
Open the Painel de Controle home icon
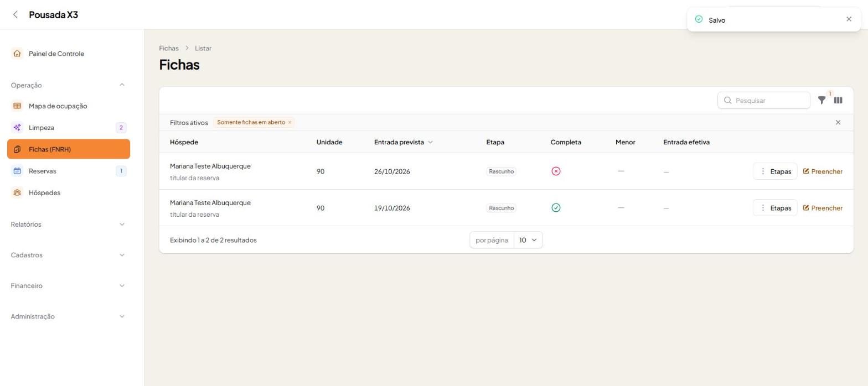[x=17, y=54]
